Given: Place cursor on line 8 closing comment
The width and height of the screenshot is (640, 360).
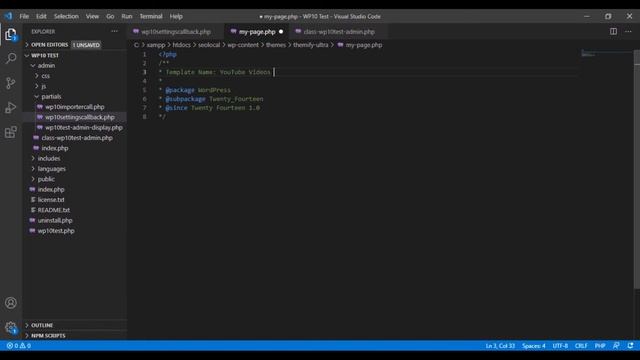Looking at the screenshot, I should [162, 117].
